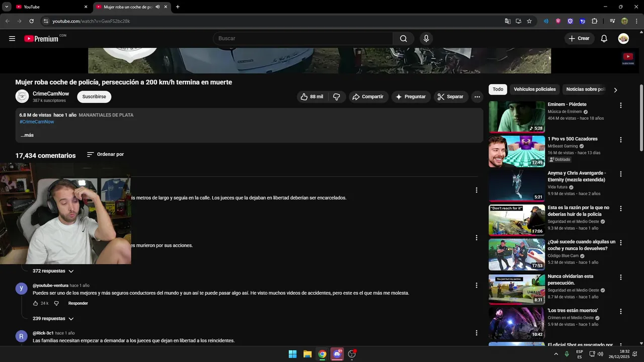The image size is (644, 362).
Task: Open the YouTube hamburger guide menu
Action: [x=12, y=39]
